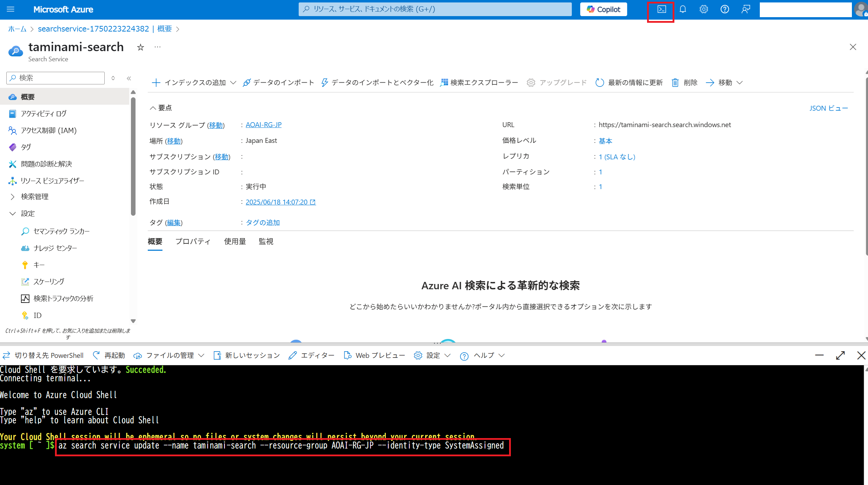Screen dimensions: 868x485
Task: Click the sidebar vertical scrollbar
Action: (133, 156)
